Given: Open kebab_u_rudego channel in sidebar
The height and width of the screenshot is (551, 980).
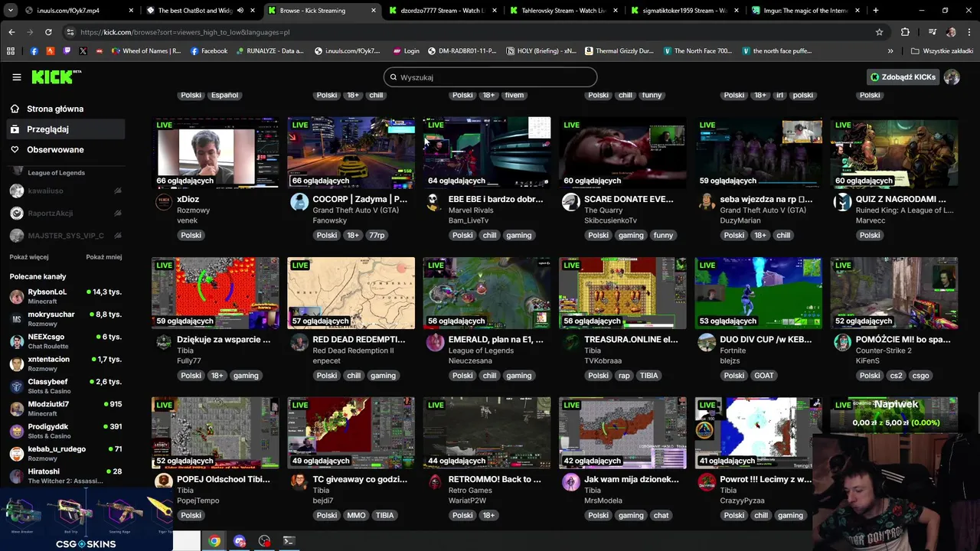Looking at the screenshot, I should (x=64, y=453).
